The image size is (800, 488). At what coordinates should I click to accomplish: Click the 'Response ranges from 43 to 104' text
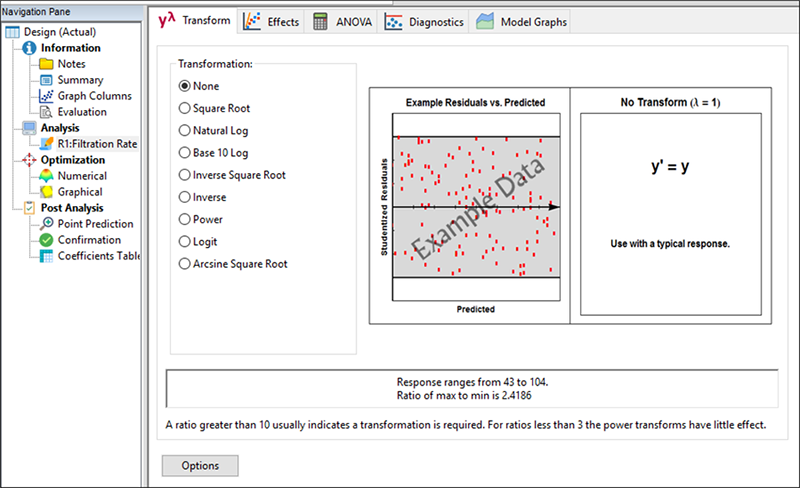(x=472, y=382)
